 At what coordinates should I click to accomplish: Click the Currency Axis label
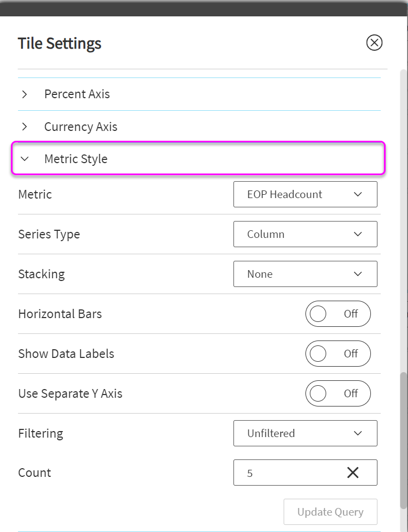pos(81,127)
